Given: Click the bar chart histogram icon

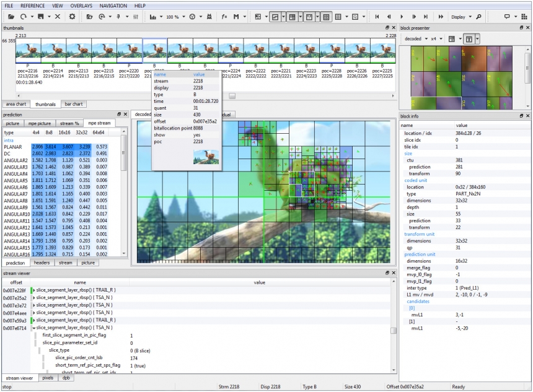Looking at the screenshot, I should (x=153, y=17).
